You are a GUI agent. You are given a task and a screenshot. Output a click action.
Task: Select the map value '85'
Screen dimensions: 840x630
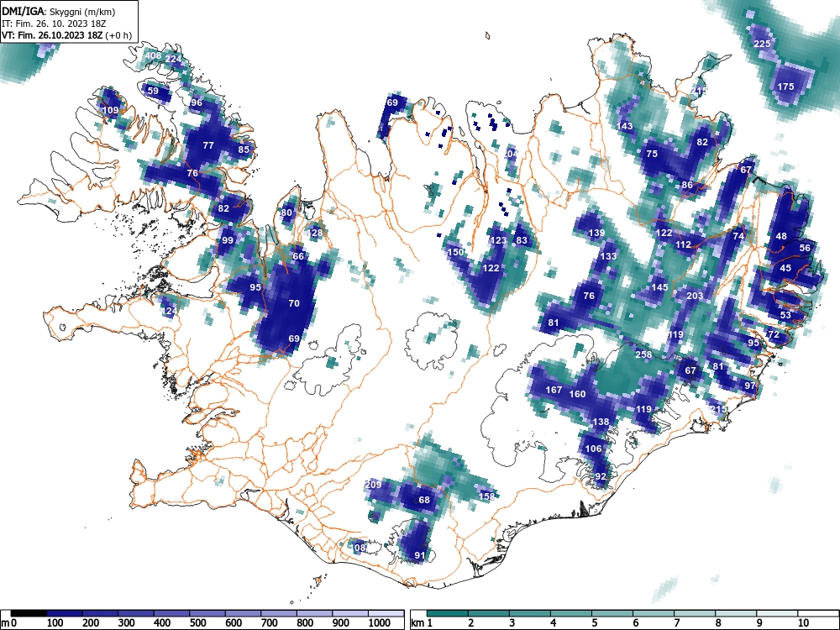244,150
